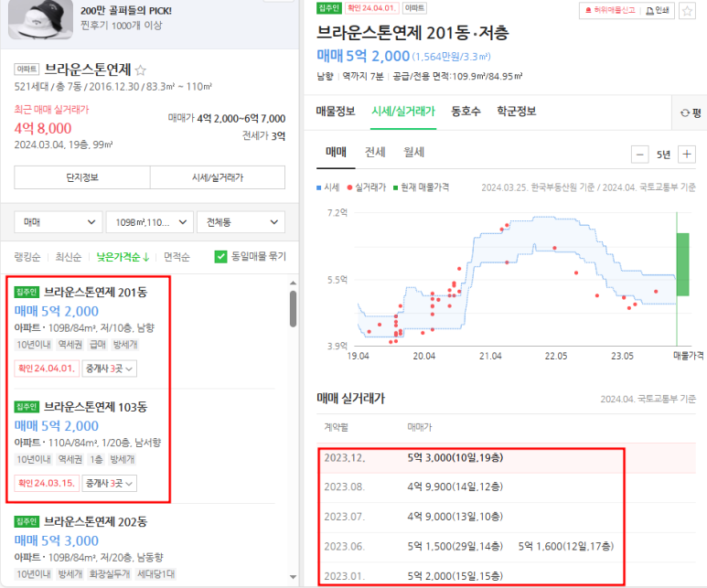707x588 pixels.
Task: Click 시세/실거래가 button under complex summary
Action: pos(218,177)
